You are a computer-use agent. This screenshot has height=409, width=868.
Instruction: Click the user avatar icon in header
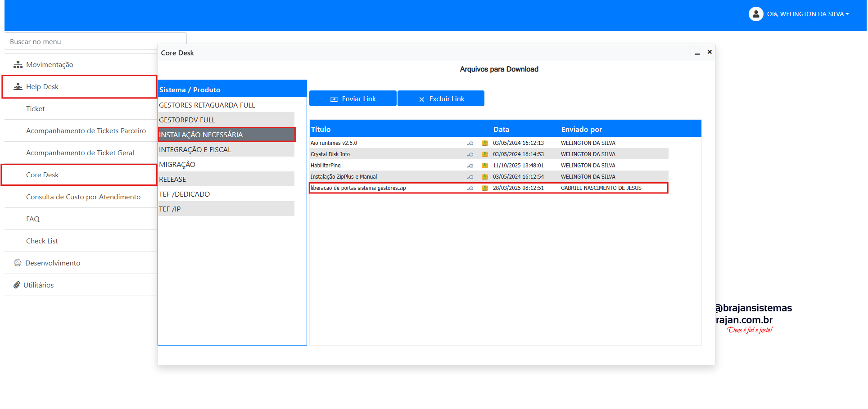[755, 14]
